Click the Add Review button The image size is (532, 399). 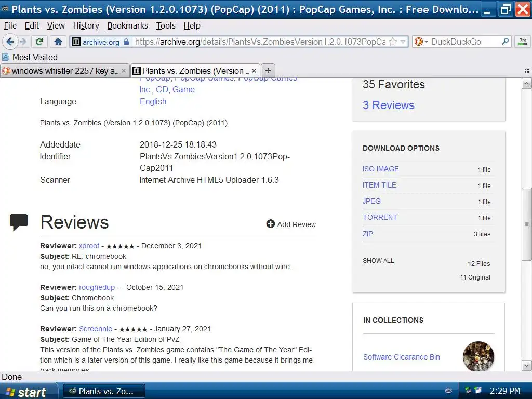291,224
